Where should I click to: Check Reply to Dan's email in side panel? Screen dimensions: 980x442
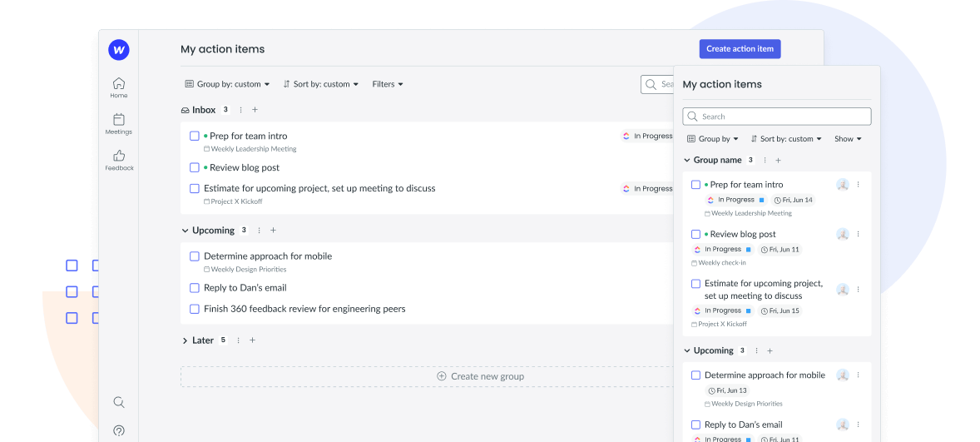(695, 425)
